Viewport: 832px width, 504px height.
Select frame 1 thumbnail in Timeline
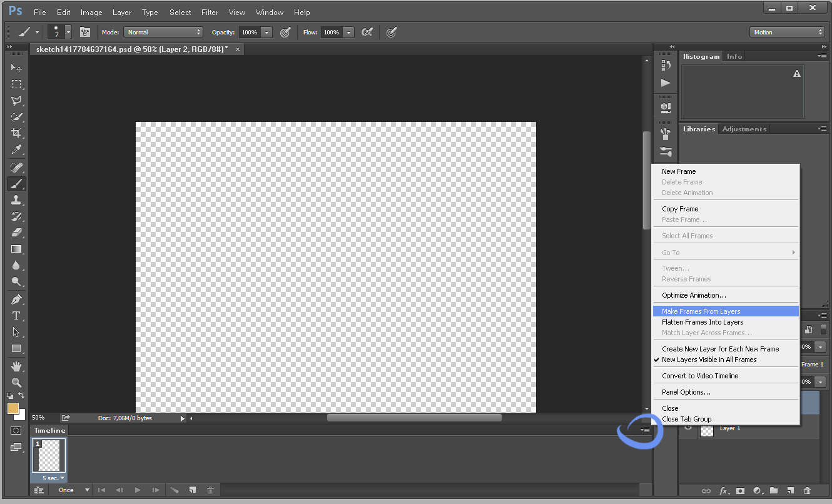coord(49,455)
